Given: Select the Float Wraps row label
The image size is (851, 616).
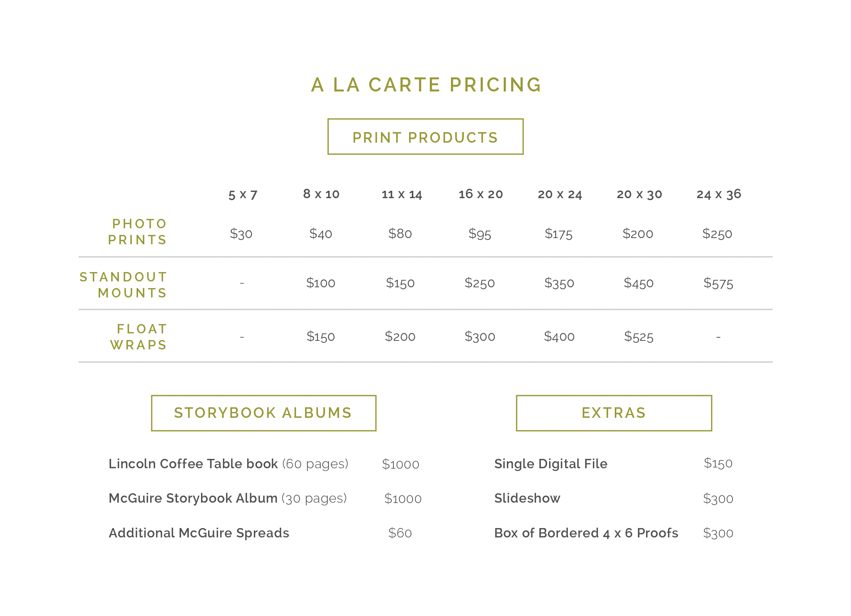Looking at the screenshot, I should pos(139,337).
